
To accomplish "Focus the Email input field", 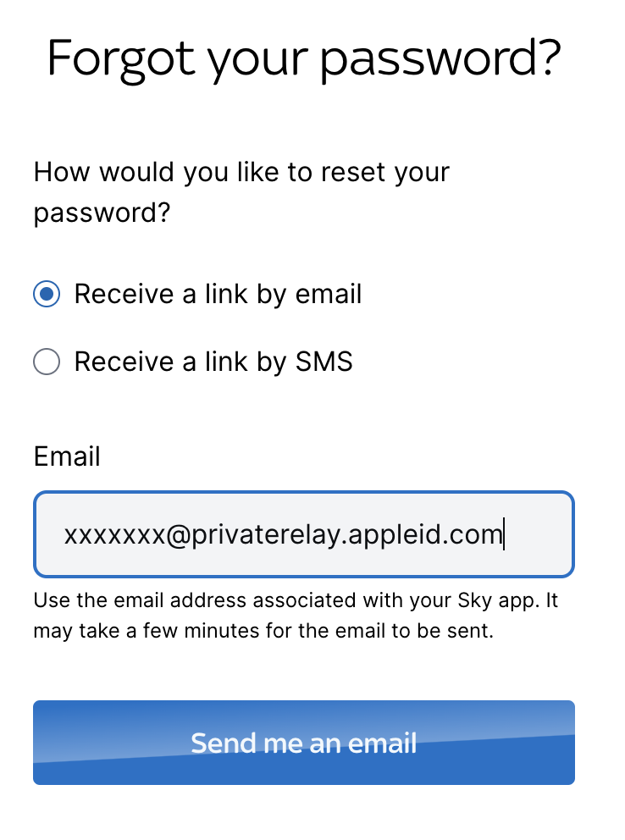I will (x=304, y=534).
